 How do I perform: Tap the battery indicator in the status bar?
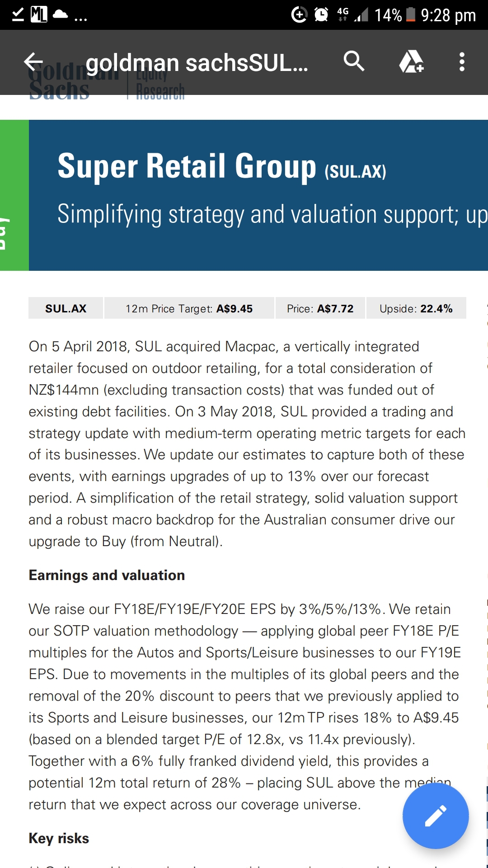click(411, 14)
